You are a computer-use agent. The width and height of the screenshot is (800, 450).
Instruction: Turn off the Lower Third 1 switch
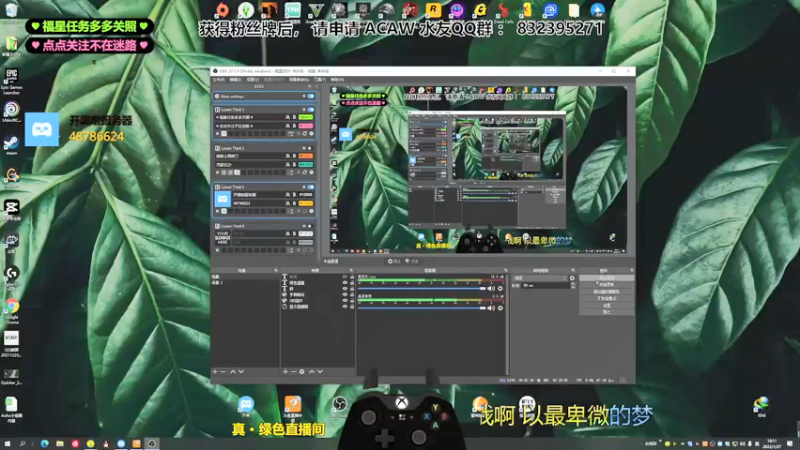pyautogui.click(x=311, y=110)
